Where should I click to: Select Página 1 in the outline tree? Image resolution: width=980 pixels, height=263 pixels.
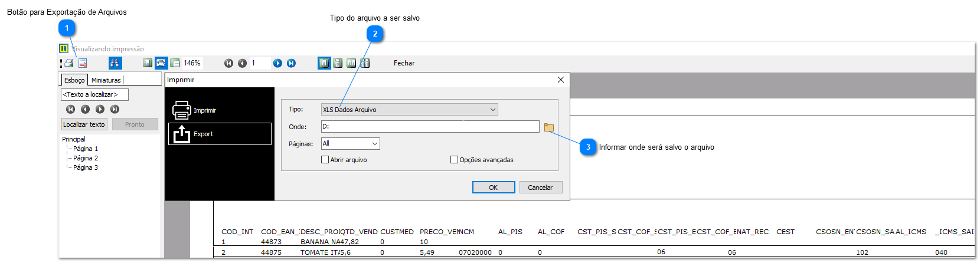point(86,149)
